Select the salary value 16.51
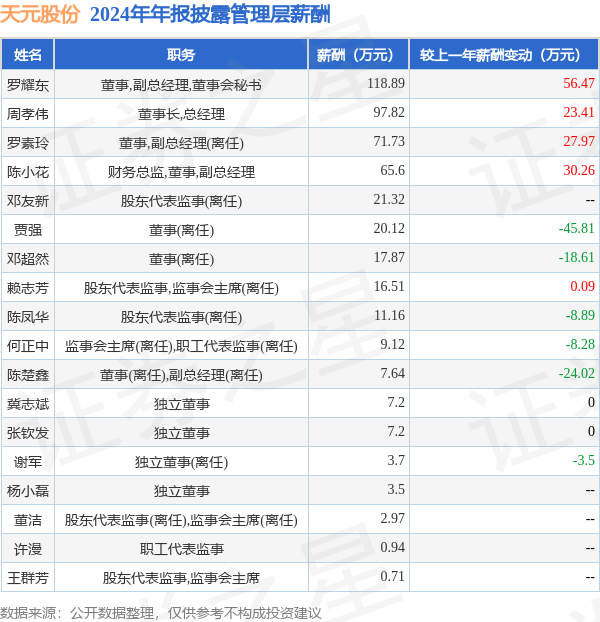This screenshot has width=600, height=622. click(389, 286)
